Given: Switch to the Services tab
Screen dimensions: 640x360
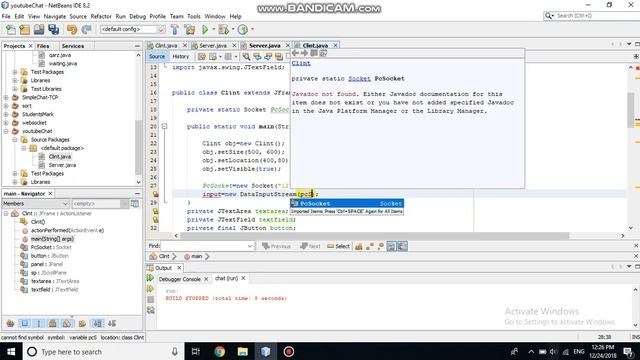Looking at the screenshot, I should (x=73, y=46).
